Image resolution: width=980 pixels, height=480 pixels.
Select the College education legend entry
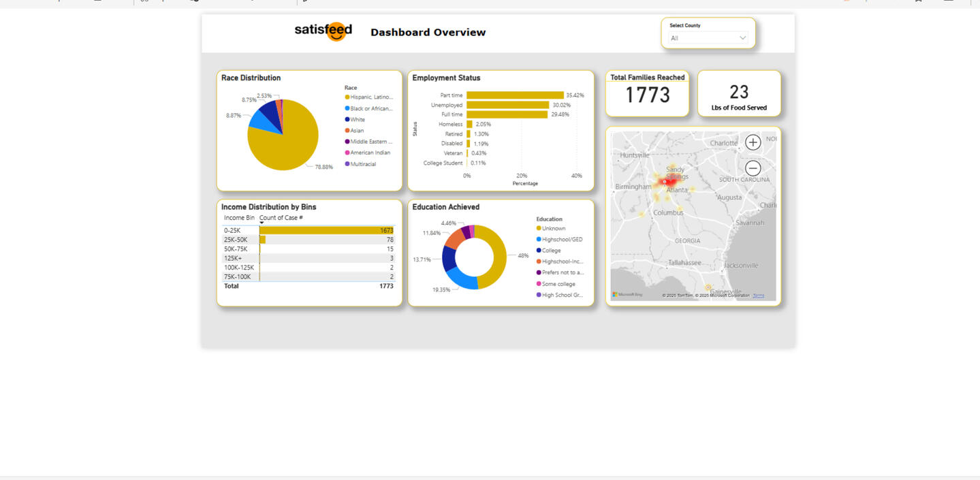coord(551,251)
